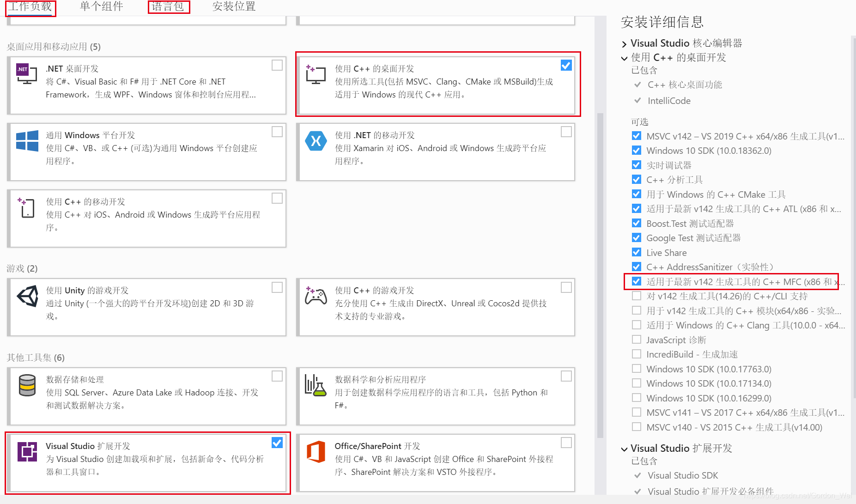This screenshot has width=856, height=504.
Task: Switch to the 安装位置 tab
Action: (234, 6)
